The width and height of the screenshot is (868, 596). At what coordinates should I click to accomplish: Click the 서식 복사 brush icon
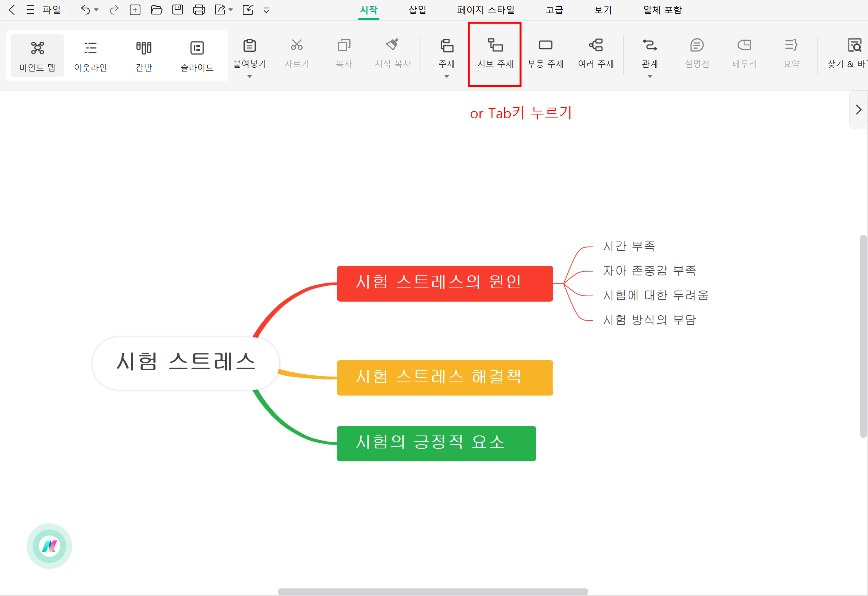[393, 45]
